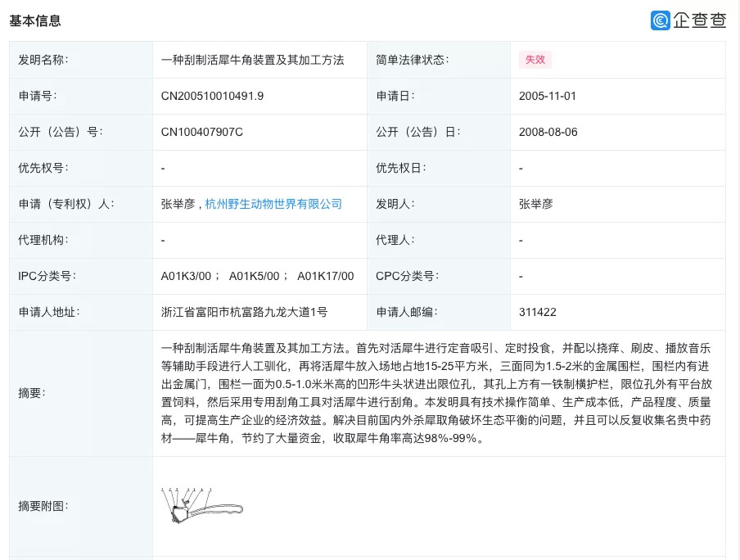Click the 失效 legal status badge
This screenshot has height=560, width=740.
(535, 60)
